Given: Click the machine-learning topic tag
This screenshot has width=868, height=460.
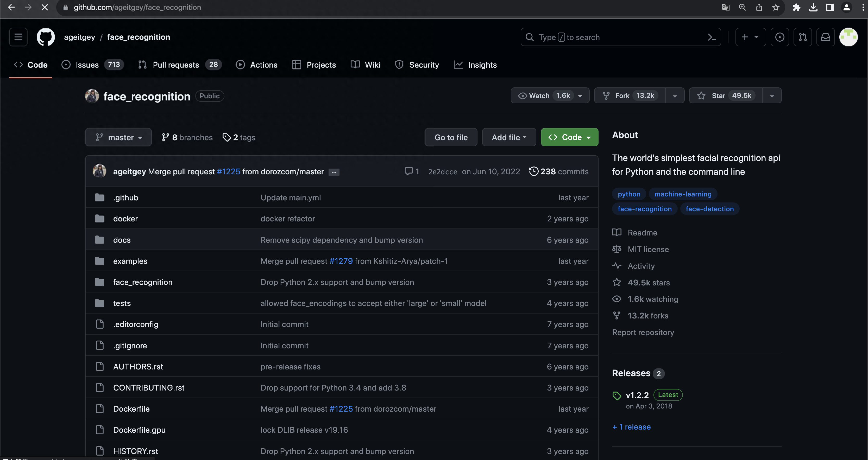Looking at the screenshot, I should coord(683,194).
